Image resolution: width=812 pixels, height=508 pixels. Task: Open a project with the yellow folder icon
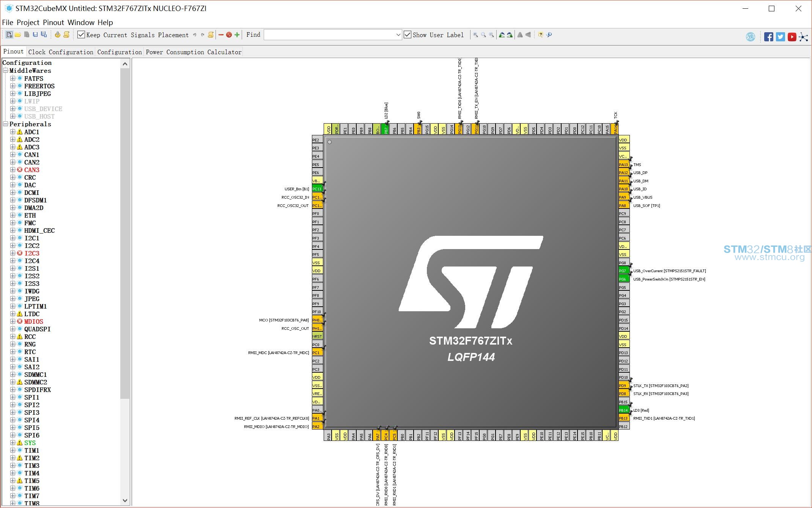click(x=18, y=35)
